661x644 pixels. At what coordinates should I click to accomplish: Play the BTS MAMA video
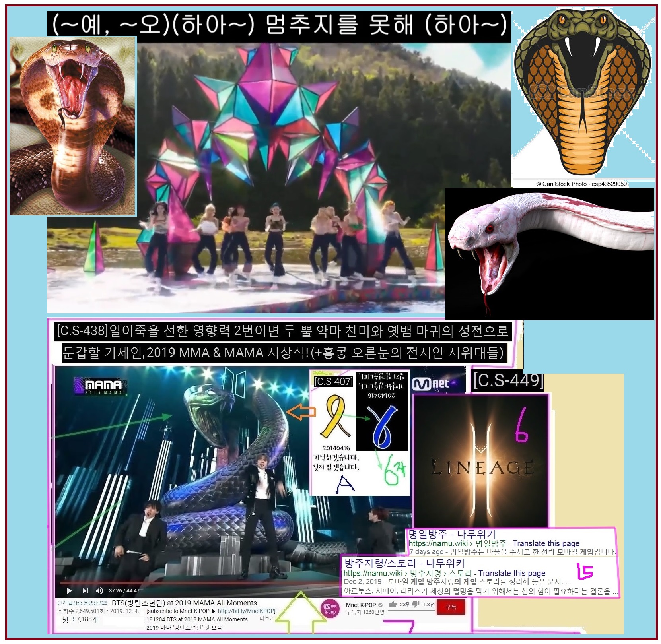click(x=69, y=590)
